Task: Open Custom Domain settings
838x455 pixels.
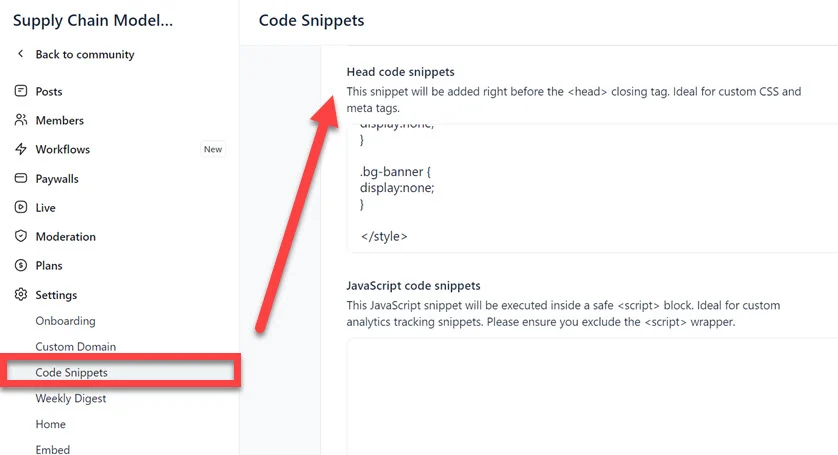Action: [76, 347]
